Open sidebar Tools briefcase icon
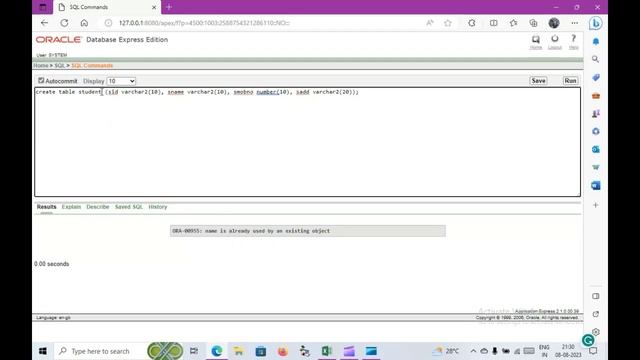The height and width of the screenshot is (360, 640). (x=596, y=96)
